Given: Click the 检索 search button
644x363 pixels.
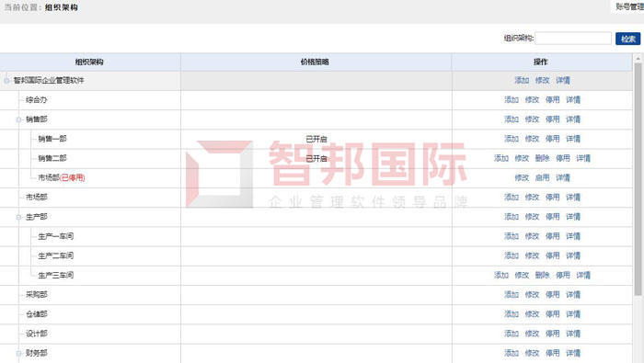Looking at the screenshot, I should pos(628,39).
